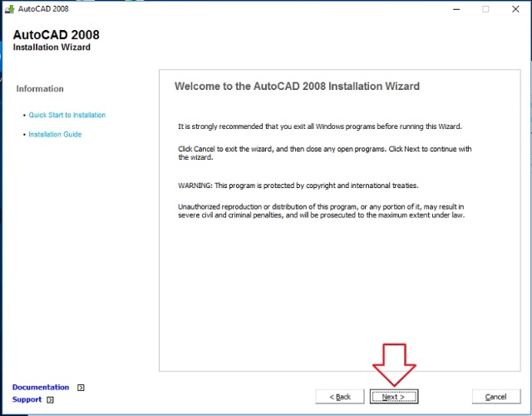Expand the arrow icon beside Documentation
Screen dimensions: 532x416
[81, 388]
